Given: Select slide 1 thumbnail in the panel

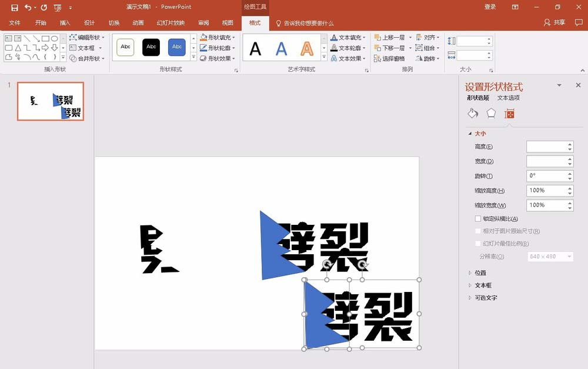Looking at the screenshot, I should [50, 101].
